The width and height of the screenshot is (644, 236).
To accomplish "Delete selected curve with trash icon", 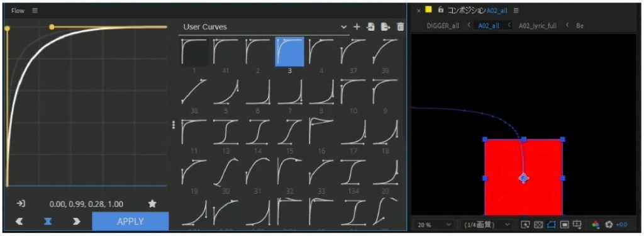I will point(400,26).
